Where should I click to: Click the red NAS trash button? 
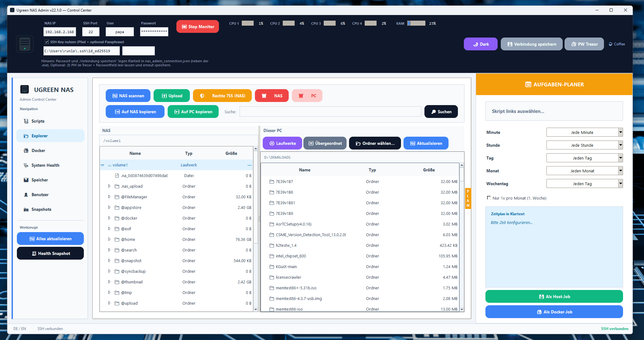pos(271,96)
